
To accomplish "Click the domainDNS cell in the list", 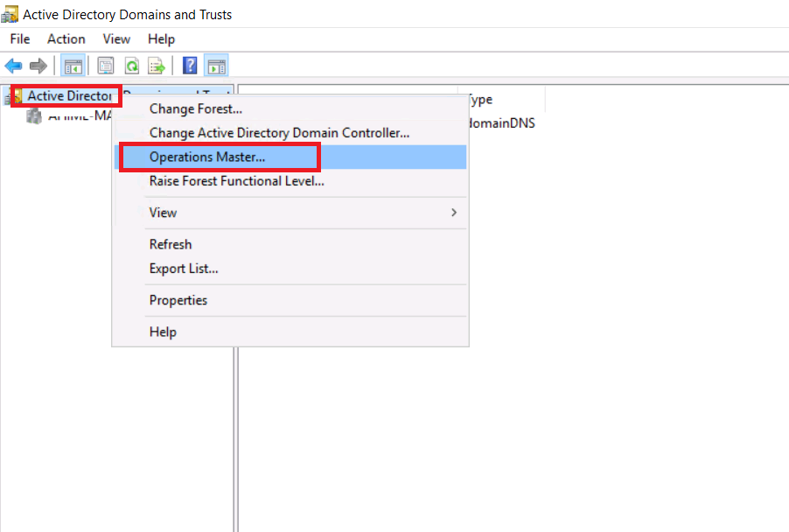I will pos(502,123).
